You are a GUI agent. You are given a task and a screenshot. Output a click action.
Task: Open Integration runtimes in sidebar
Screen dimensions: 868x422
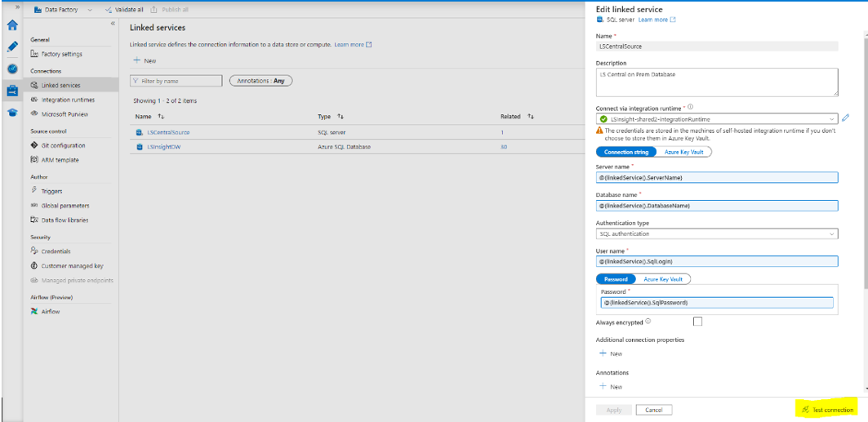coord(68,100)
